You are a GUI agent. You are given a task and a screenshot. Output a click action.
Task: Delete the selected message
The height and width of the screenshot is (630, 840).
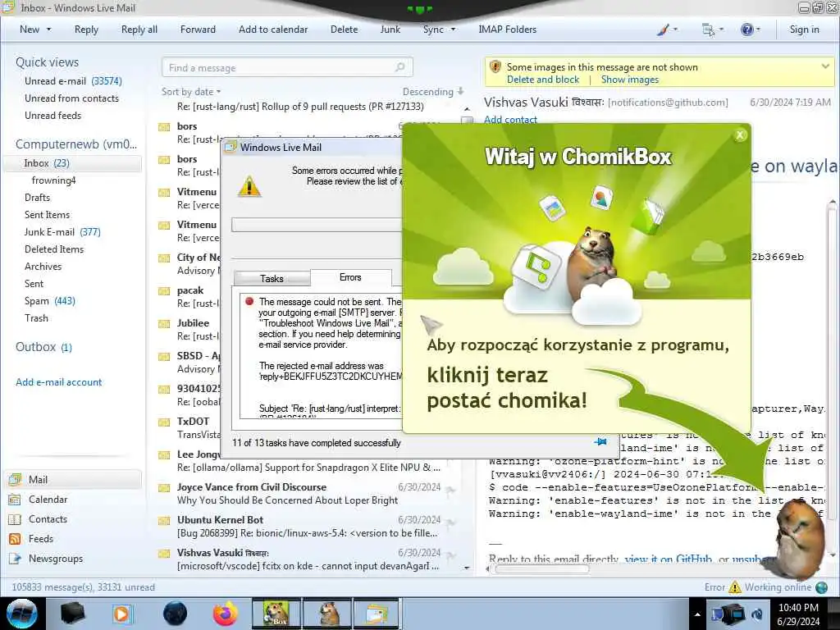coord(344,30)
